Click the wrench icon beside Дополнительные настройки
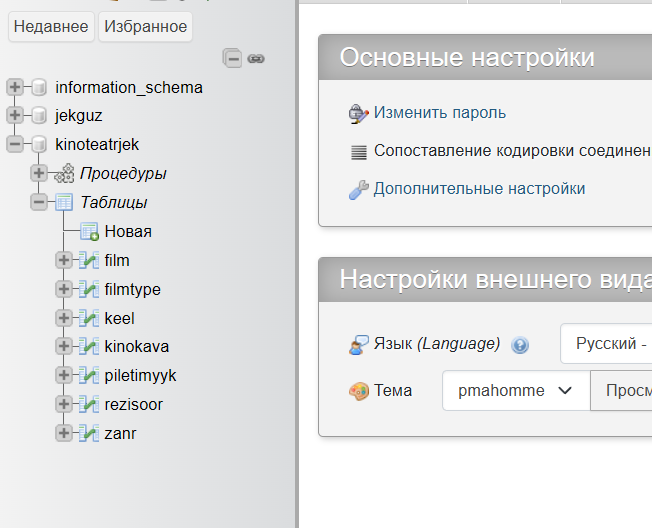 tap(358, 190)
